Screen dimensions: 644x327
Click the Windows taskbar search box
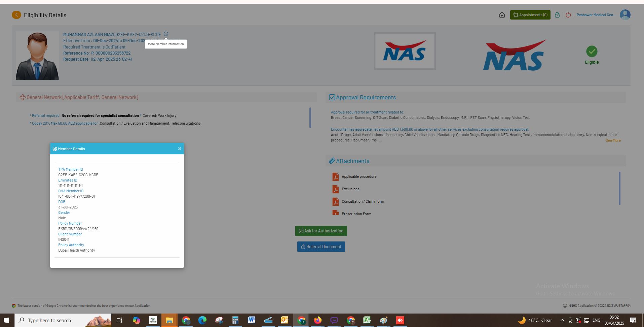(63, 320)
